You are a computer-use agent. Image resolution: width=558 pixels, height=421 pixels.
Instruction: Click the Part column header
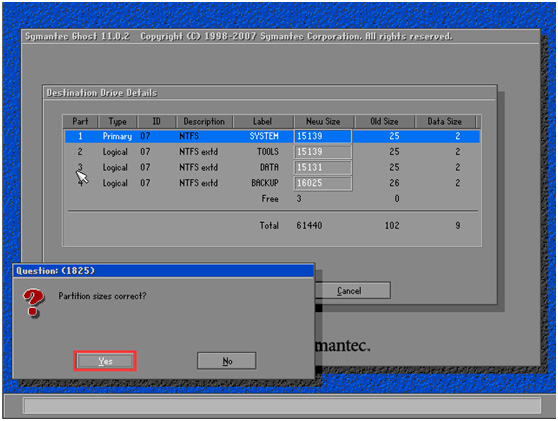80,121
